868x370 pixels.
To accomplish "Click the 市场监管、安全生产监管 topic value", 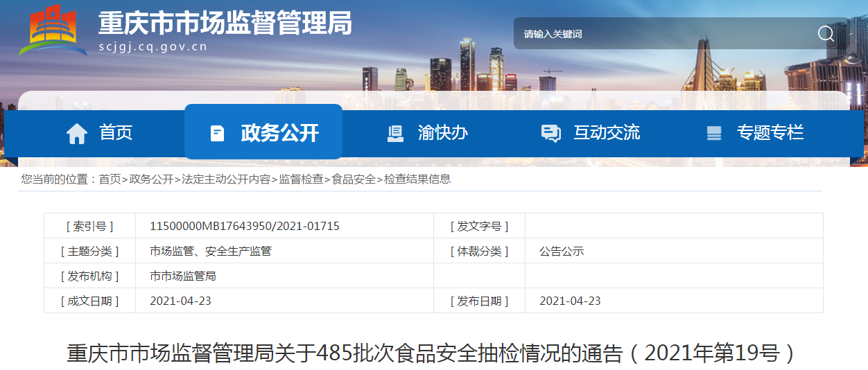I will 211,251.
